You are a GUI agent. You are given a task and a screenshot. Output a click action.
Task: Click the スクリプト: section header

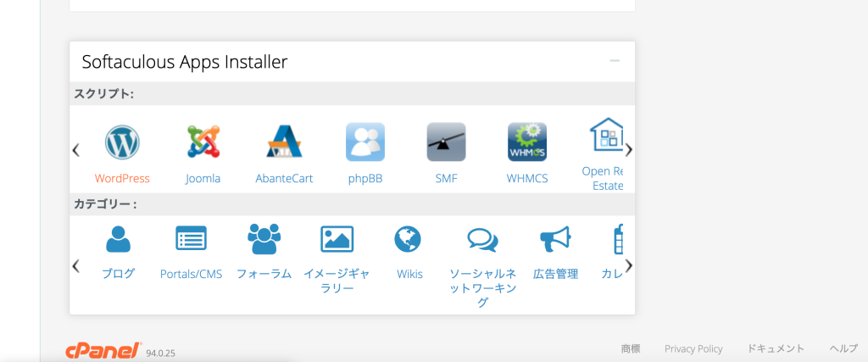coord(104,93)
